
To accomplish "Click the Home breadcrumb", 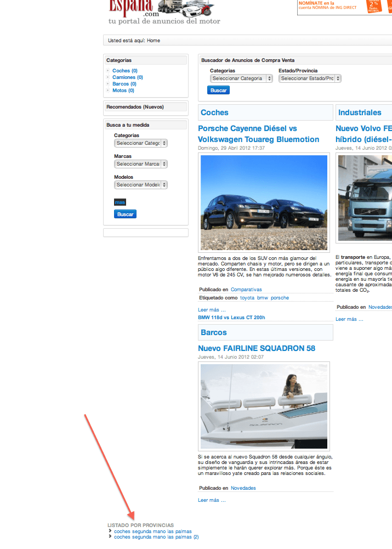I will pyautogui.click(x=154, y=41).
